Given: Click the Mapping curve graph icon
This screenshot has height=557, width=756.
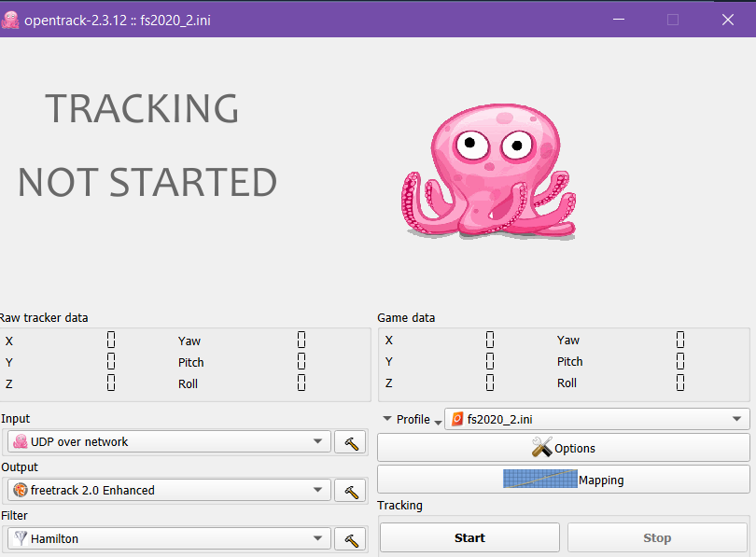Looking at the screenshot, I should (540, 479).
